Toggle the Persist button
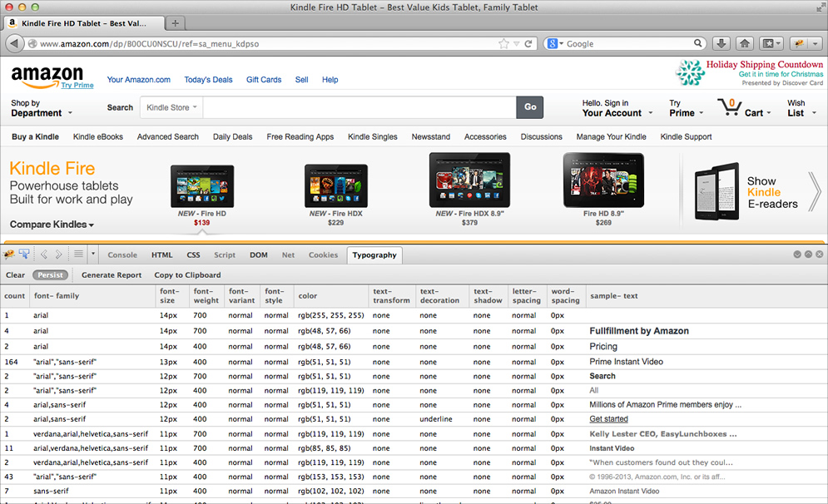This screenshot has height=504, width=828. pos(50,275)
